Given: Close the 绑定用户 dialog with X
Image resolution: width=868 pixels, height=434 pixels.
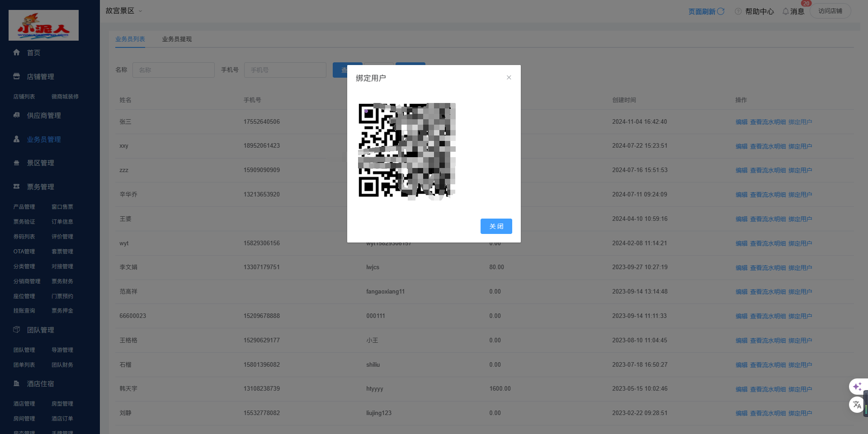Looking at the screenshot, I should point(509,78).
